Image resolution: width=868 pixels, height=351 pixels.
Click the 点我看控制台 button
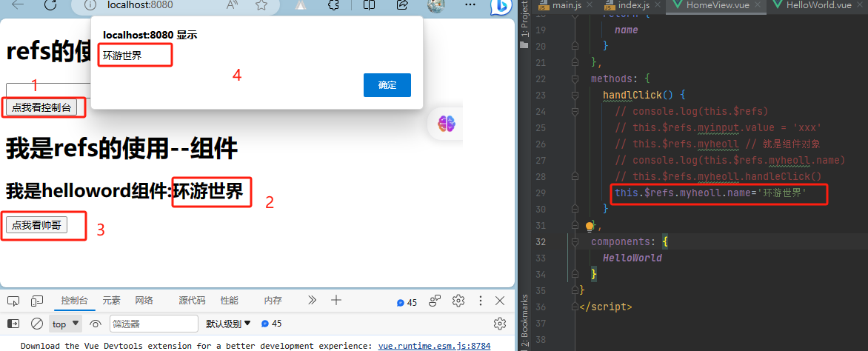(x=41, y=107)
